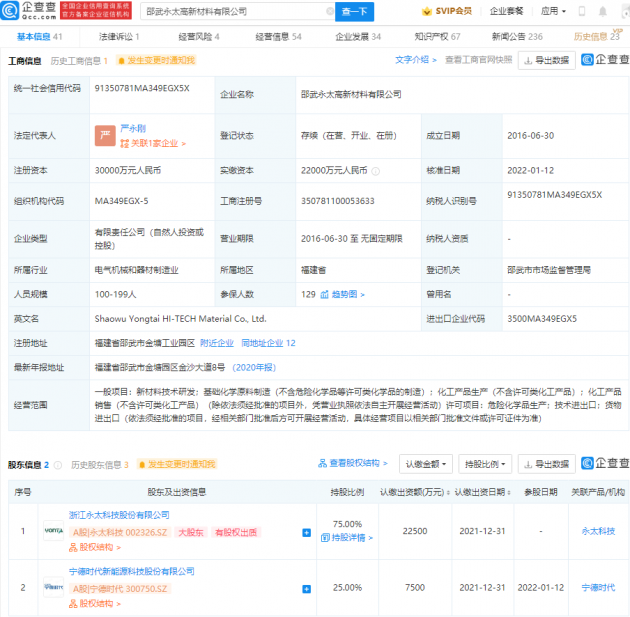This screenshot has width=630, height=617.
Task: Click the company name search input field
Action: (236, 11)
